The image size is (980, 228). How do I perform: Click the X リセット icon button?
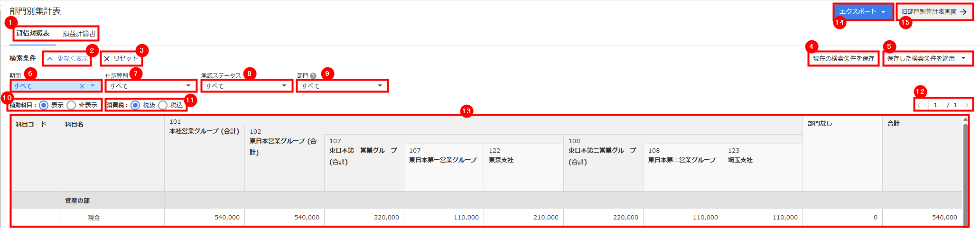[x=107, y=59]
